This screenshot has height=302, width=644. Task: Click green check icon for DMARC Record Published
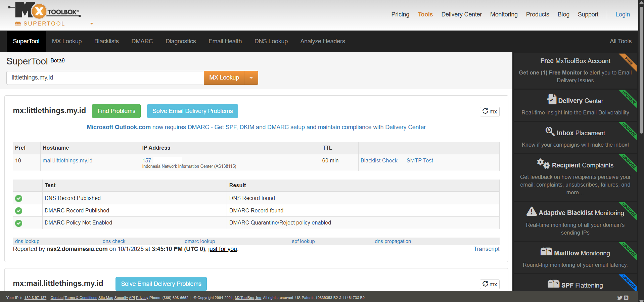tap(19, 211)
